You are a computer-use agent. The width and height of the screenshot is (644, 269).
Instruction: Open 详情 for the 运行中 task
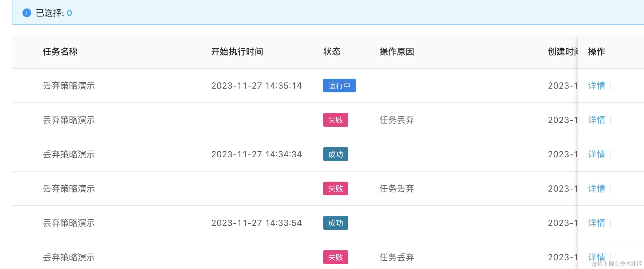click(596, 86)
